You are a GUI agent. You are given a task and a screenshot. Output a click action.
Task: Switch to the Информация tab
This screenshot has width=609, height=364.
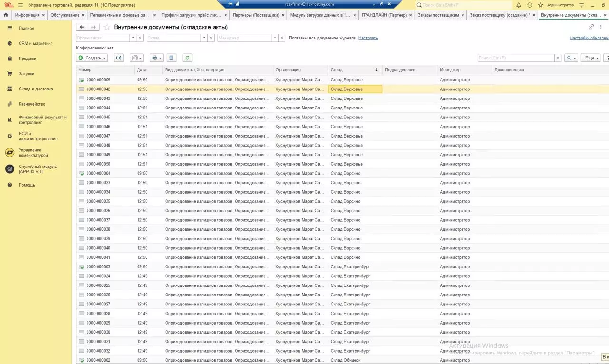tap(27, 15)
